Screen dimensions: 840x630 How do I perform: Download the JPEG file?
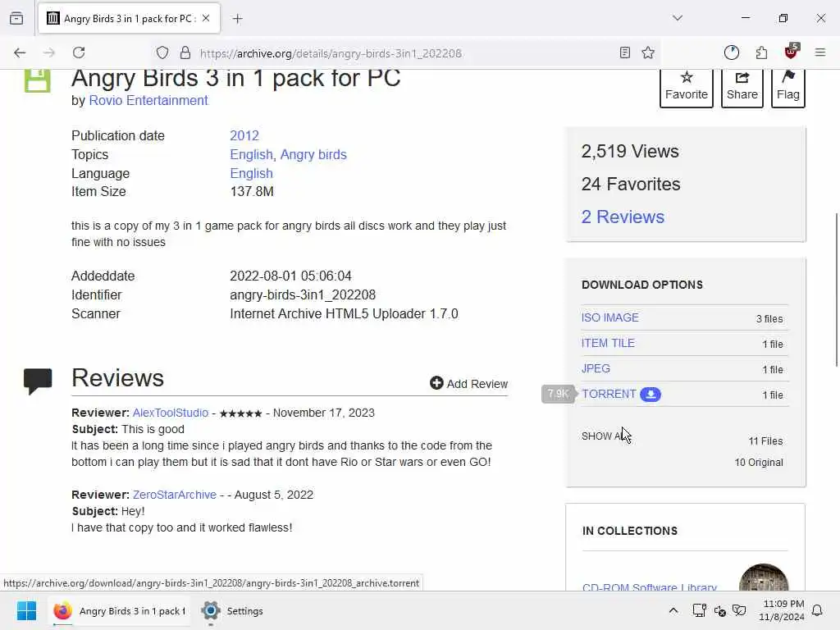[x=596, y=368]
